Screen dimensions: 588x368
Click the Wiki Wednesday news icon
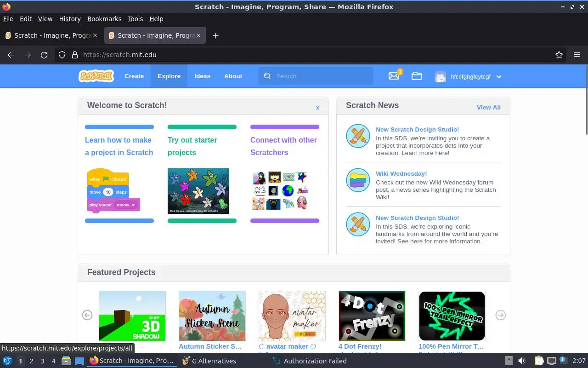[358, 180]
